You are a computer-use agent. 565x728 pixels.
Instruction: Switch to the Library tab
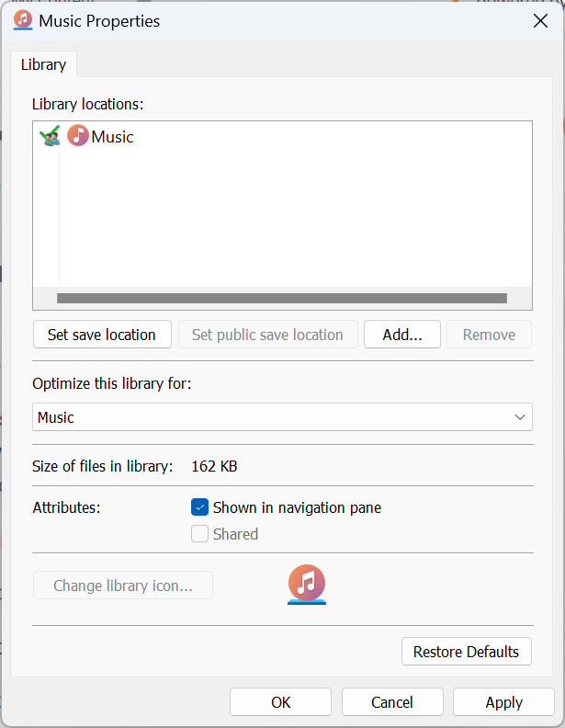coord(43,64)
